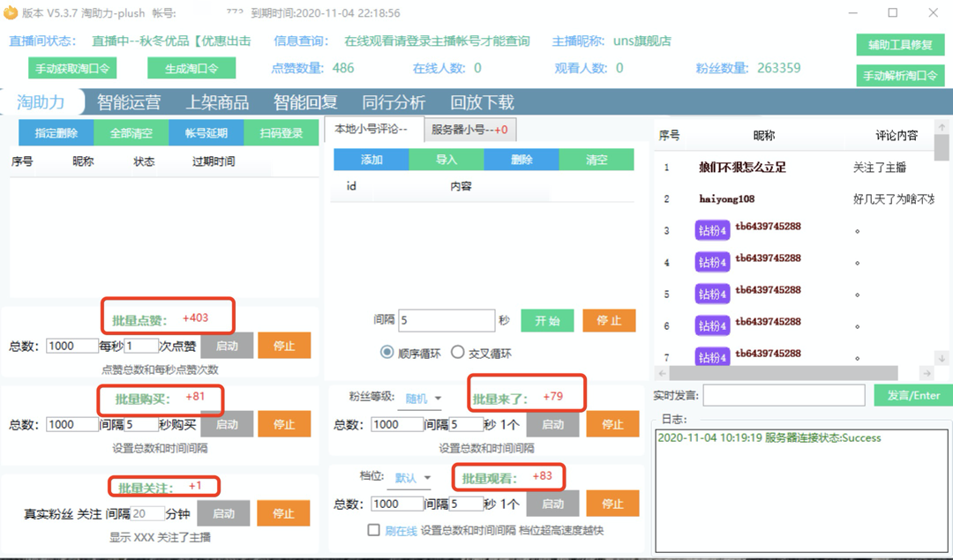The image size is (953, 560).
Task: Click the left arrow of horizontal scrollbar
Action: [663, 373]
